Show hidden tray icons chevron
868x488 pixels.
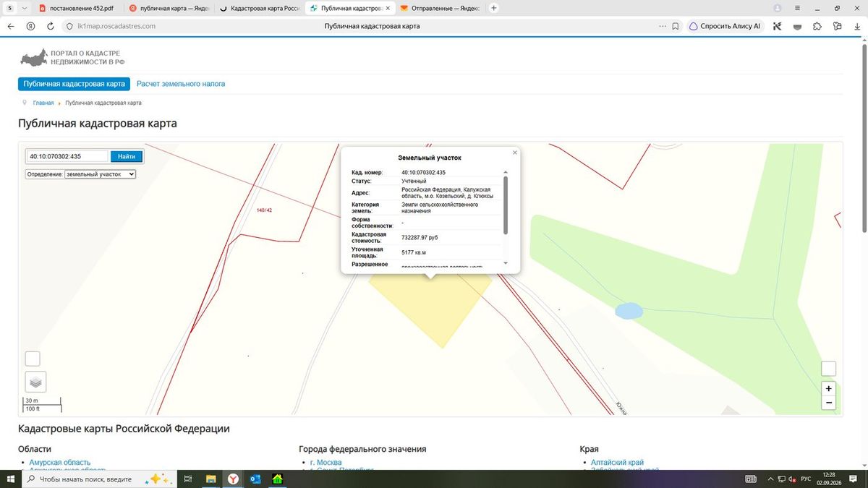(x=770, y=479)
